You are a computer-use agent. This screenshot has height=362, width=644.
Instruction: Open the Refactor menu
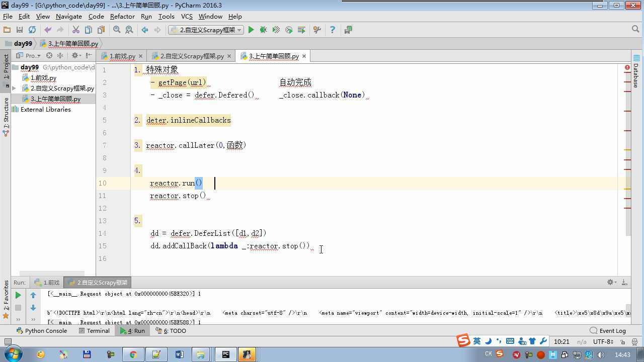[122, 16]
